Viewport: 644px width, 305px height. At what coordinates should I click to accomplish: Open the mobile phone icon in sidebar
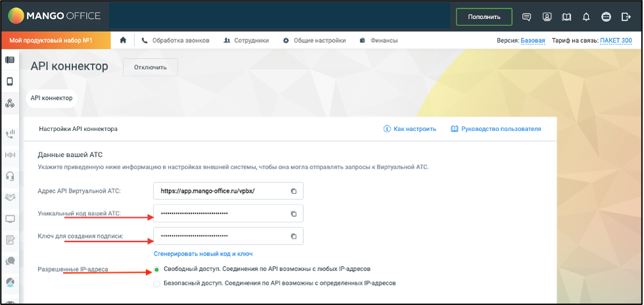point(10,82)
